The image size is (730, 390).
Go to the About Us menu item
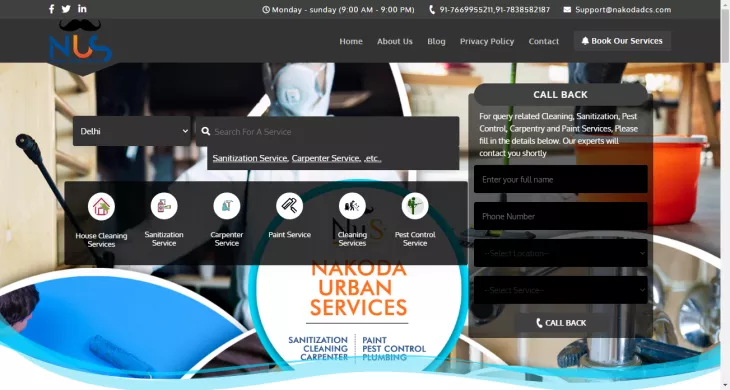[x=395, y=41]
